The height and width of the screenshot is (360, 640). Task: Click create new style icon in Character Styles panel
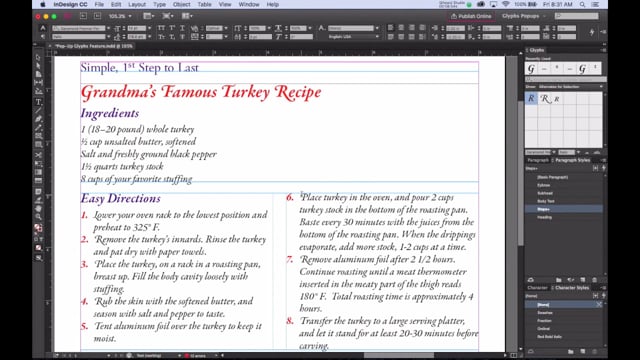pyautogui.click(x=583, y=351)
